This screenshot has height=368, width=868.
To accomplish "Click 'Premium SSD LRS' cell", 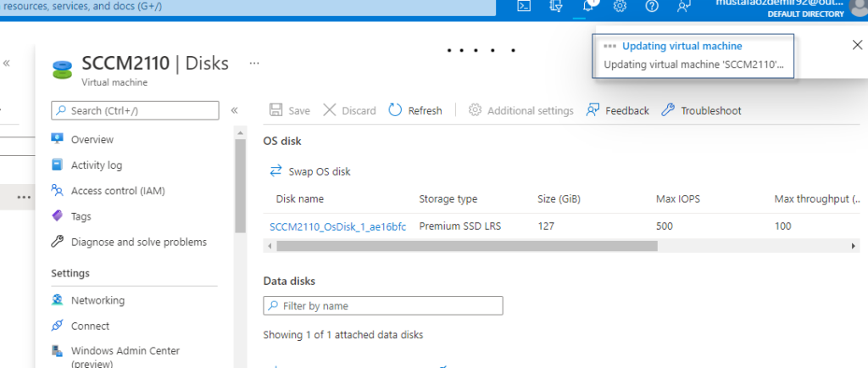I will (460, 226).
